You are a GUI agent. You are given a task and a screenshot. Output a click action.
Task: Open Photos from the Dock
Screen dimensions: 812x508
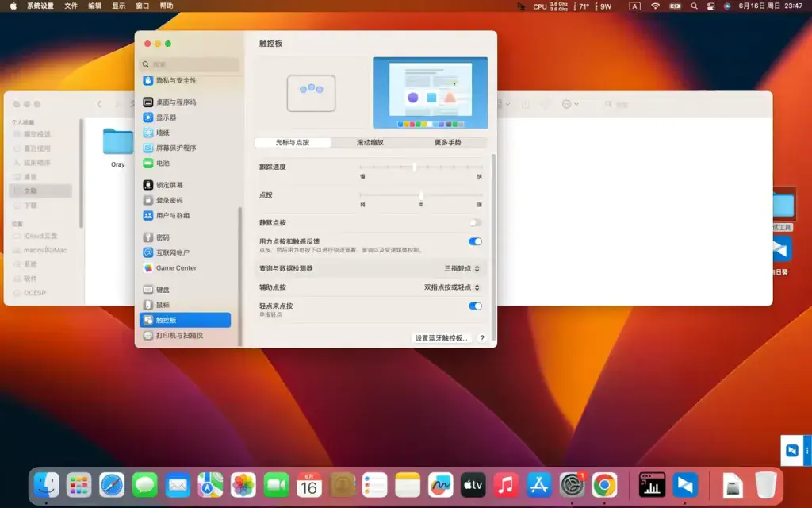click(243, 486)
